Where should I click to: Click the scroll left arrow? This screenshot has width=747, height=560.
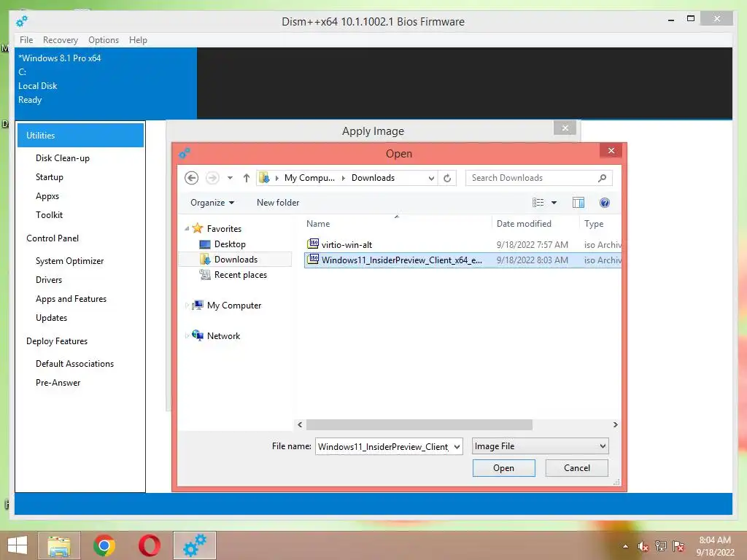click(x=300, y=425)
